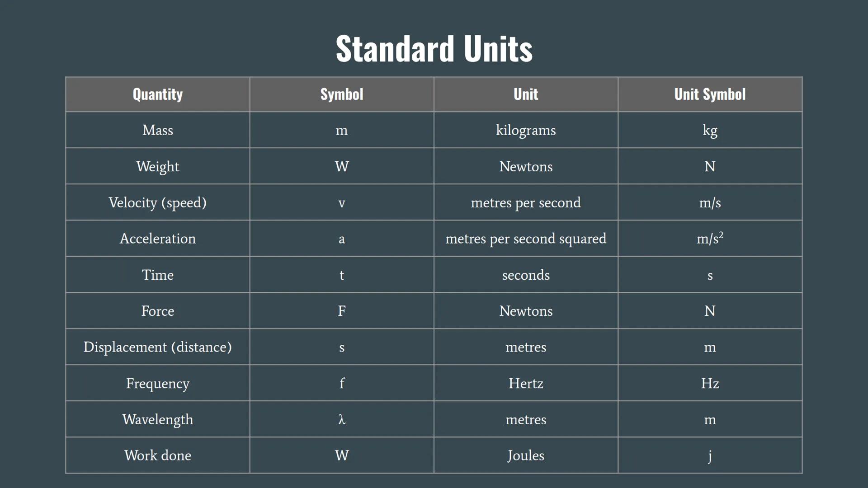Click the Symbol column header
This screenshot has width=868, height=488.
[342, 94]
